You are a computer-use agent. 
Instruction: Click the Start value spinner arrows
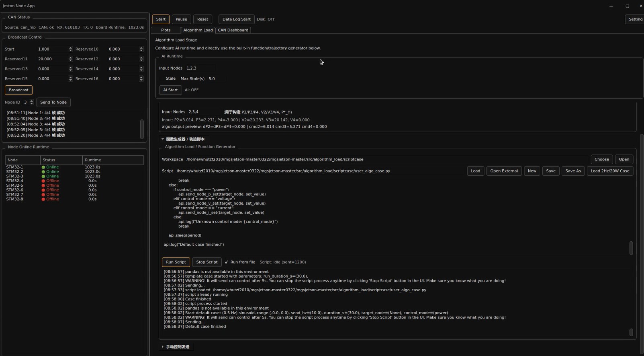click(71, 49)
